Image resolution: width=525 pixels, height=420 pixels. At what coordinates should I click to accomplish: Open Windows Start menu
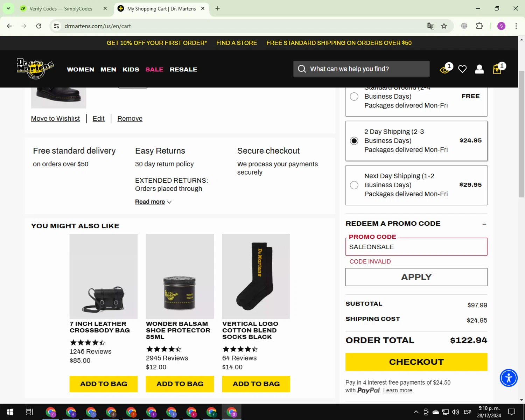pos(10,412)
